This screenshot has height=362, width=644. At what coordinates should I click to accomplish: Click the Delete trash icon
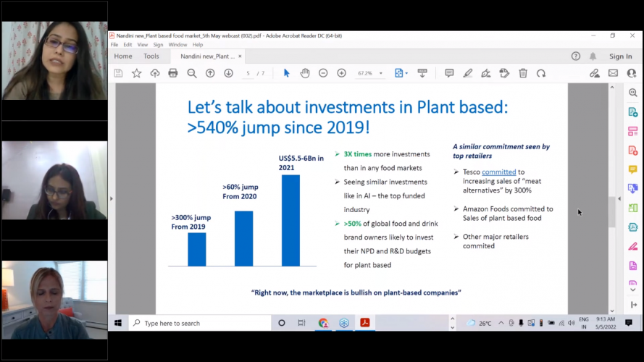523,73
